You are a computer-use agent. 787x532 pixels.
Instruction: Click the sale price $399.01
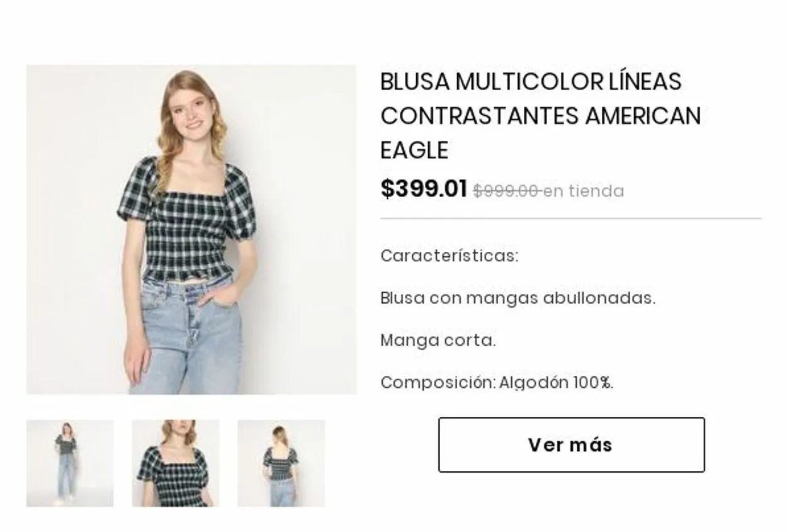[424, 189]
